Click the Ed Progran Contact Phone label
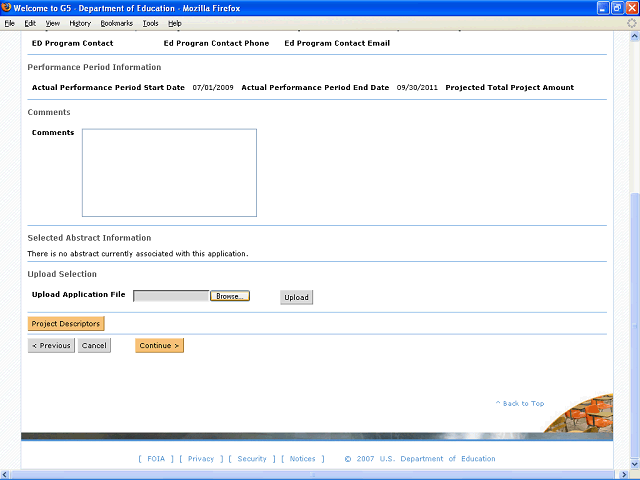The width and height of the screenshot is (640, 480). pyautogui.click(x=216, y=43)
